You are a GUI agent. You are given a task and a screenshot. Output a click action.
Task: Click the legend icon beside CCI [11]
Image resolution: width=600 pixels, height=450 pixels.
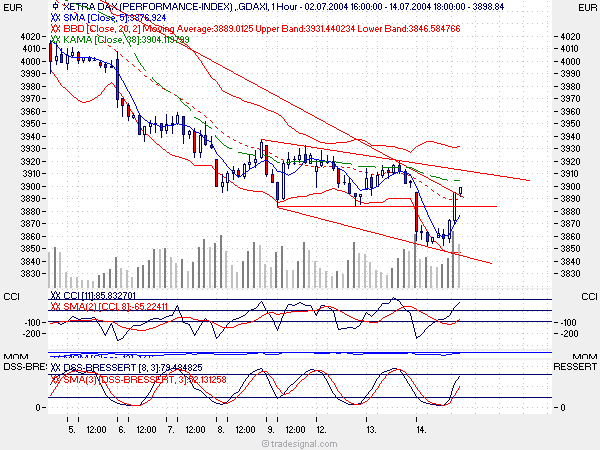(55, 295)
